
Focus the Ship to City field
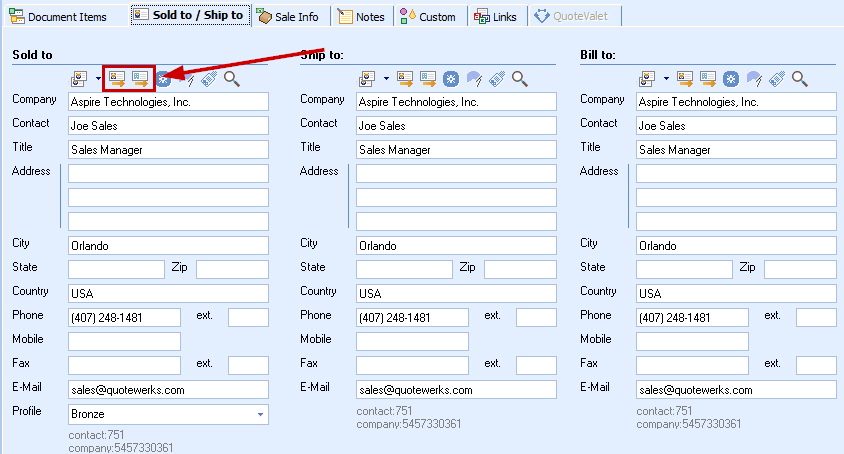[456, 246]
